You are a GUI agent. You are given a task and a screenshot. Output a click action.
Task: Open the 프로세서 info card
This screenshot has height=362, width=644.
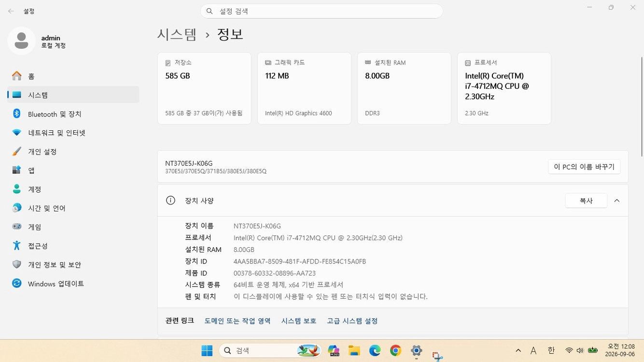click(x=504, y=88)
